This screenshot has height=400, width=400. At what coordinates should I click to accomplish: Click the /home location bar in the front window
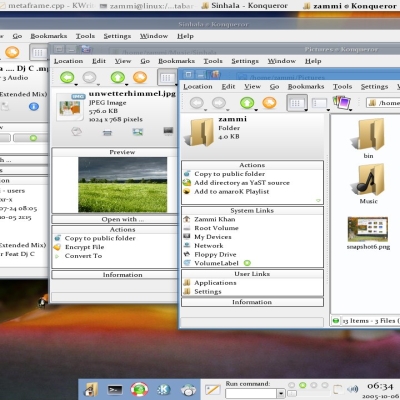(383, 103)
